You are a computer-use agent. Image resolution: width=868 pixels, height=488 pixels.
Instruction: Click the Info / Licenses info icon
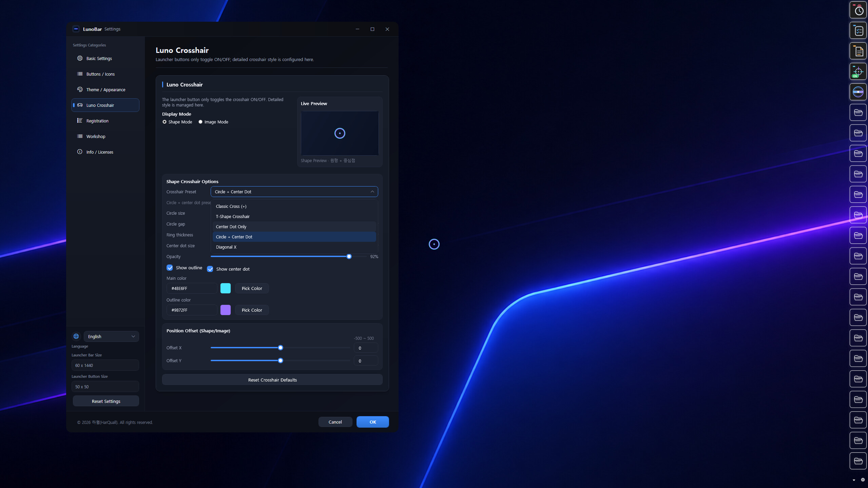(80, 152)
